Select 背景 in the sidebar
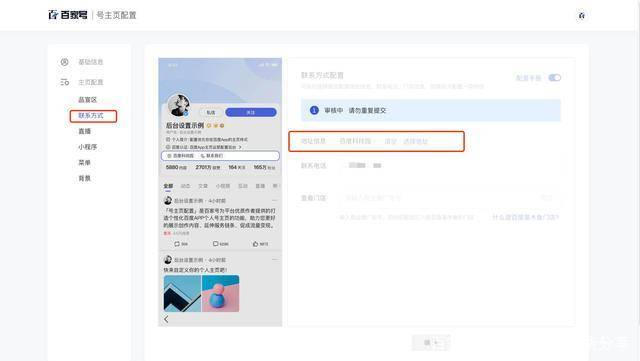 point(84,178)
